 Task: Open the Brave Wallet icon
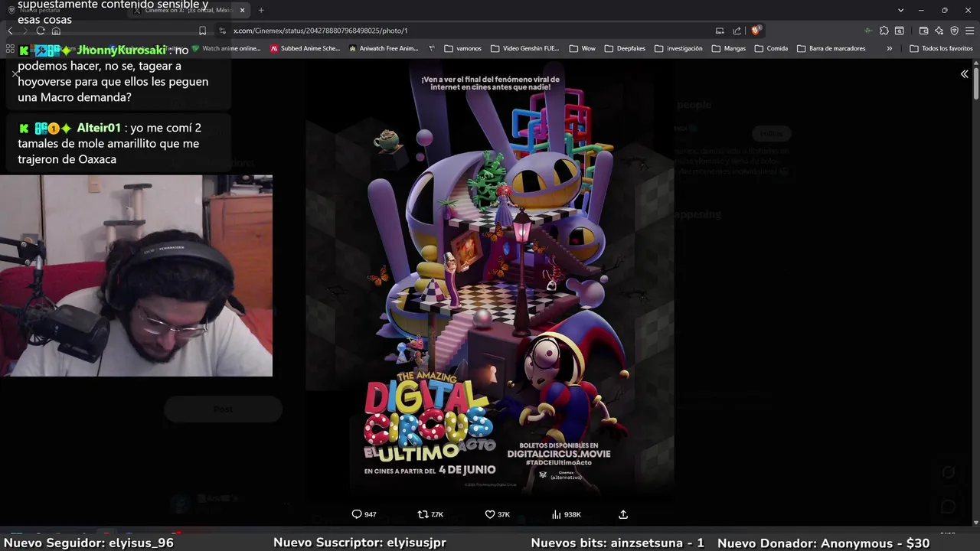(923, 31)
